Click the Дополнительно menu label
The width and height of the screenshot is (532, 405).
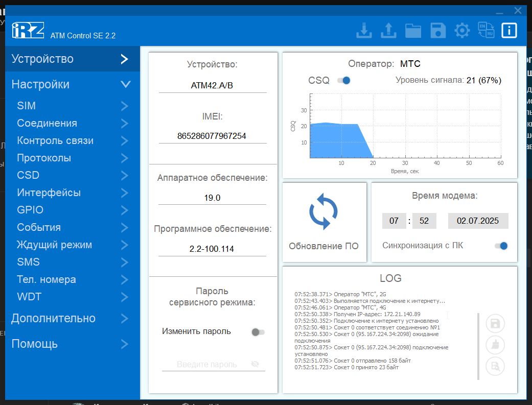click(53, 318)
